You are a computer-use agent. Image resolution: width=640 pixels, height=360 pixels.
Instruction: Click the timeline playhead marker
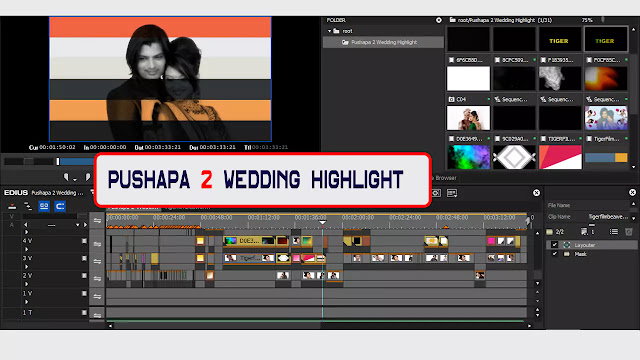point(322,222)
